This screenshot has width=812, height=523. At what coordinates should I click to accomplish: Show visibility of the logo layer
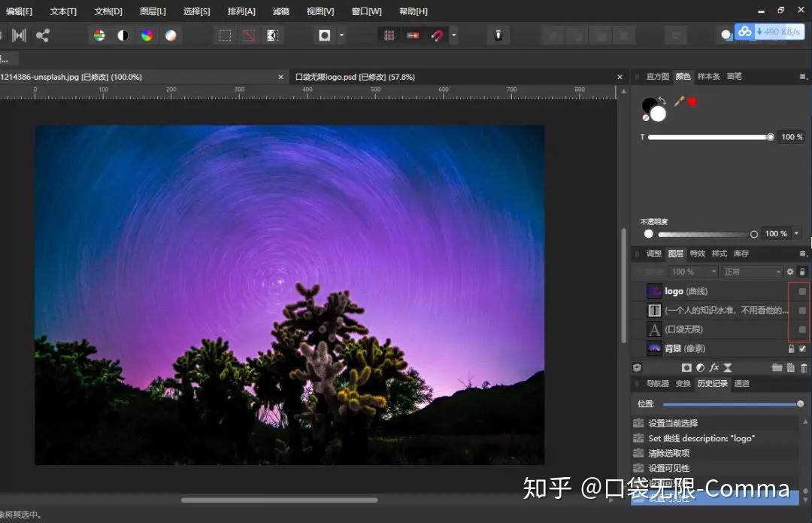(802, 291)
